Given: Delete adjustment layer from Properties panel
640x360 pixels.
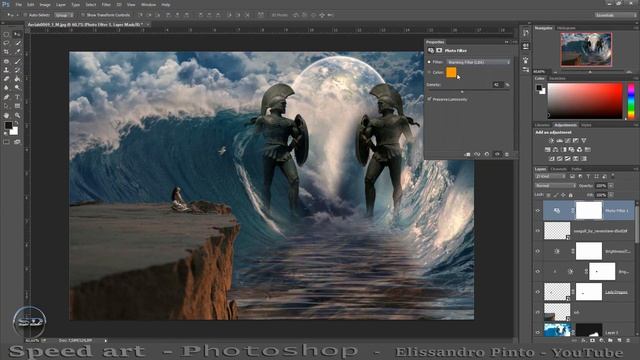Looking at the screenshot, I should coord(507,154).
